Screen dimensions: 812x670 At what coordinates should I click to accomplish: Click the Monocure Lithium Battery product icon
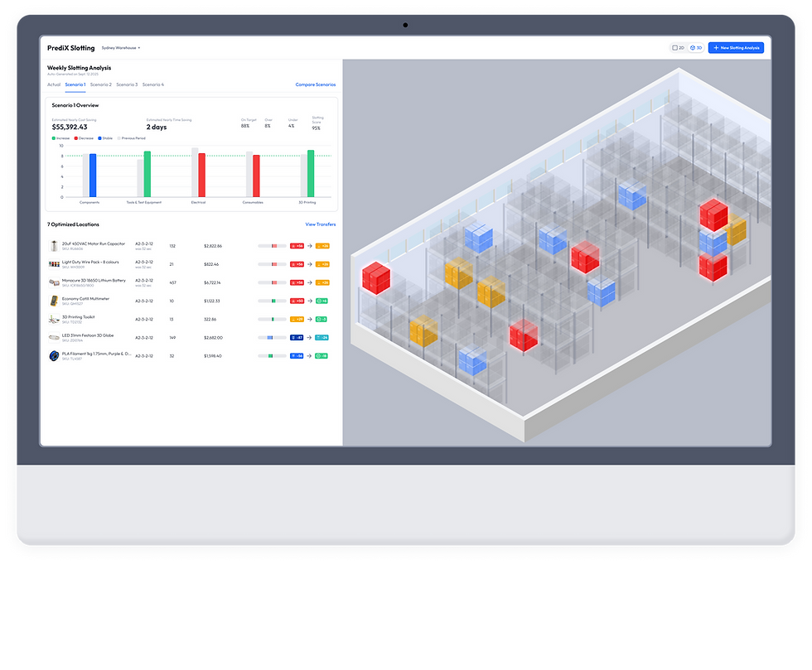56,282
